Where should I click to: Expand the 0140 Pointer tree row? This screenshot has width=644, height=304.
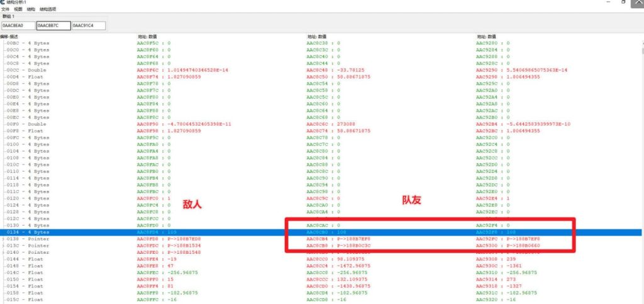[3, 252]
